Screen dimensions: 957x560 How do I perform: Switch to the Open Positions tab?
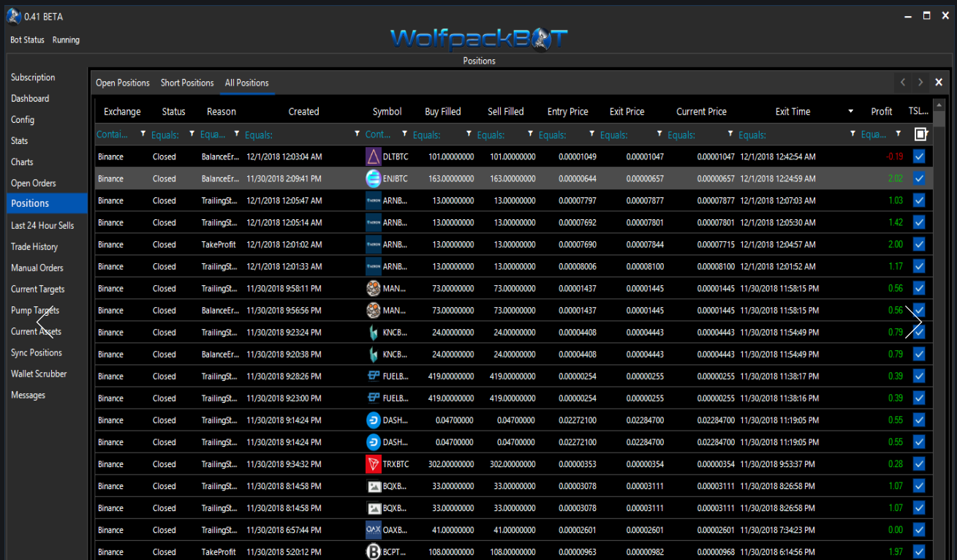pos(123,83)
